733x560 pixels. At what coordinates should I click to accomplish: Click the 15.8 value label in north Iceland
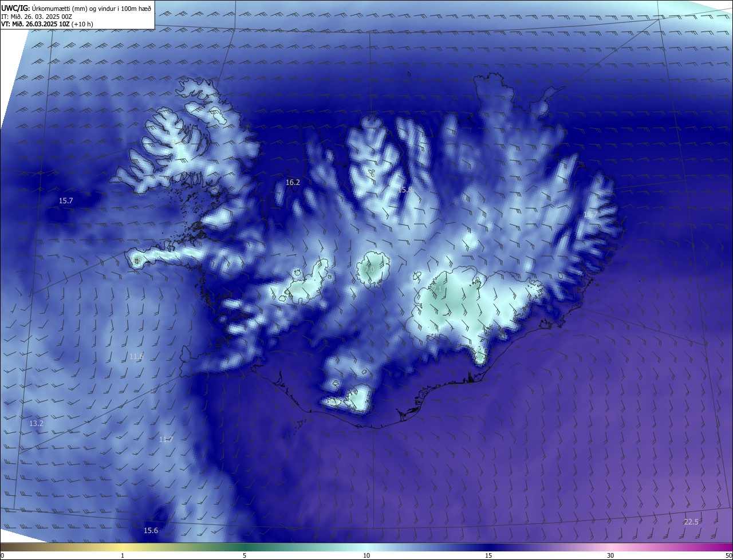click(405, 190)
